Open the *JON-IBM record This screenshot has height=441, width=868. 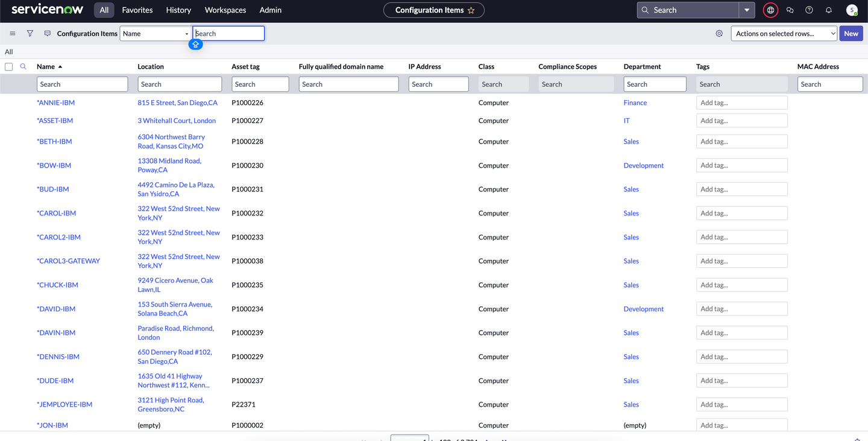point(52,425)
